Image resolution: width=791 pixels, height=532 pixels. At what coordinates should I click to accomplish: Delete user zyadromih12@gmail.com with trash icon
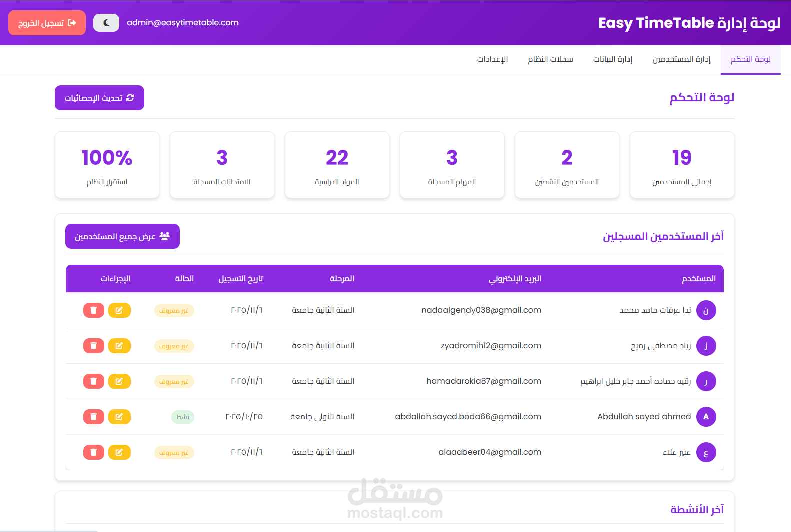[x=94, y=346]
